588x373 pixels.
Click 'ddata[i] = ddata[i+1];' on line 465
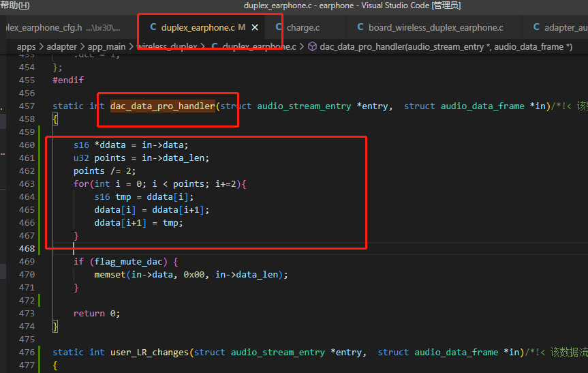point(152,210)
